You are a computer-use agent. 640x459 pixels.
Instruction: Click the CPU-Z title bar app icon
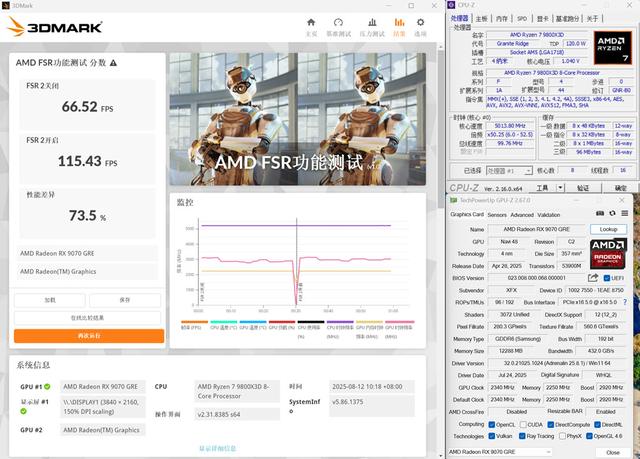pyautogui.click(x=451, y=5)
